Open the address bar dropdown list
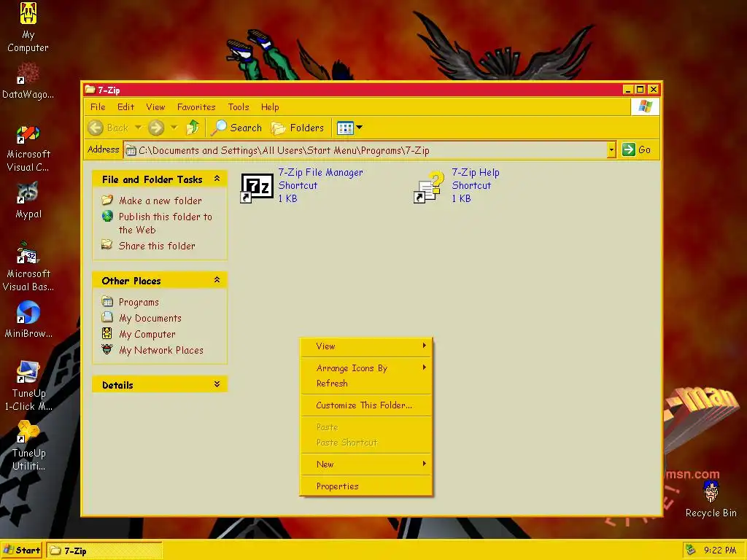The image size is (747, 560). [x=611, y=150]
